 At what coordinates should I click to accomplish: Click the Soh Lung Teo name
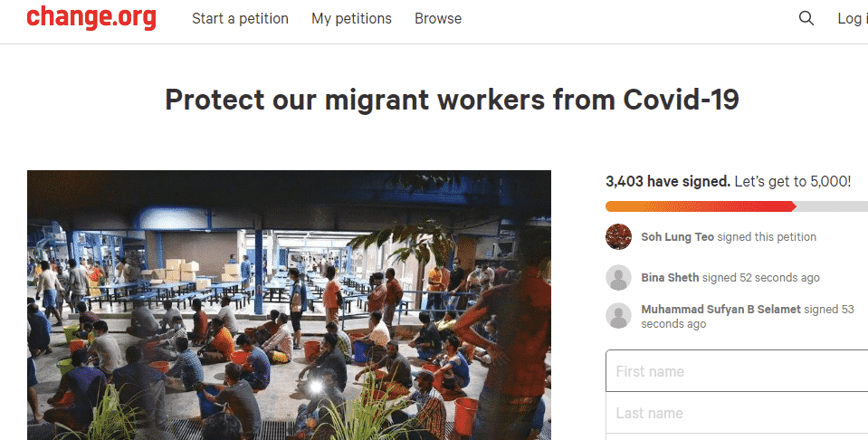(x=678, y=237)
